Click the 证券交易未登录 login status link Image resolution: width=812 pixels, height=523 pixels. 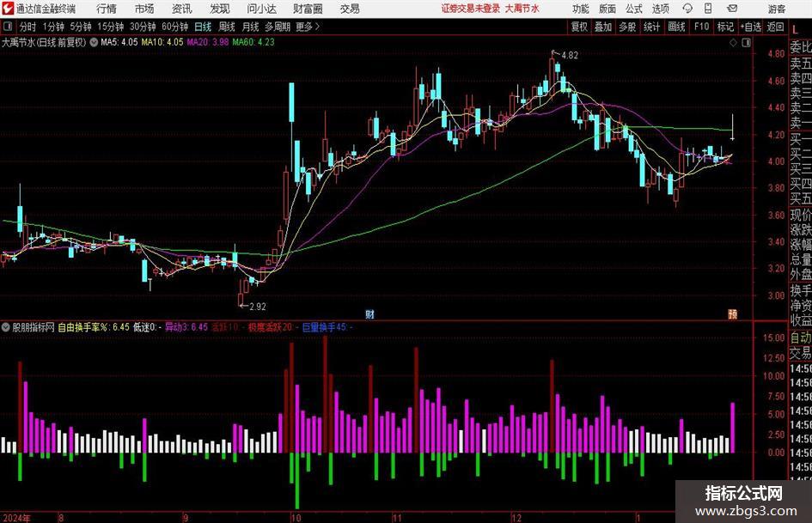[x=470, y=9]
